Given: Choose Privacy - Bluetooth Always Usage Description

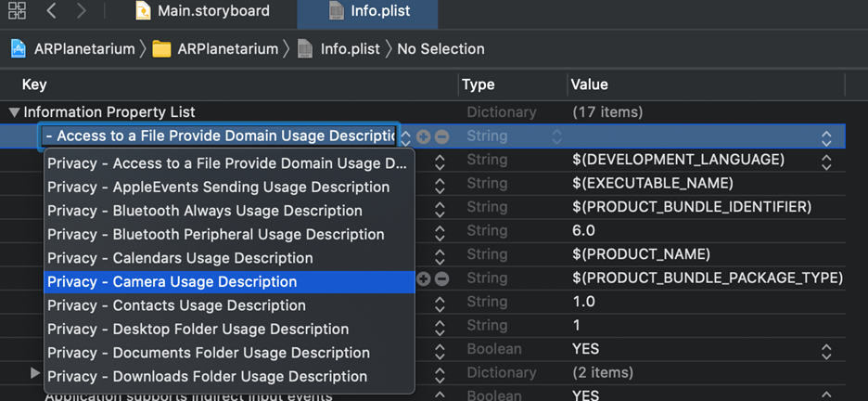Looking at the screenshot, I should point(229,211).
